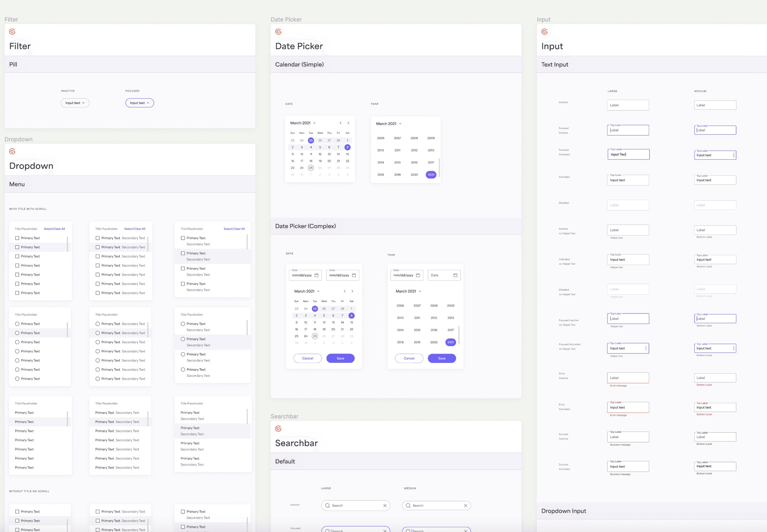Viewport: 767px width, 532px height.
Task: Click the logo icon above Searchbar heading
Action: pos(279,429)
